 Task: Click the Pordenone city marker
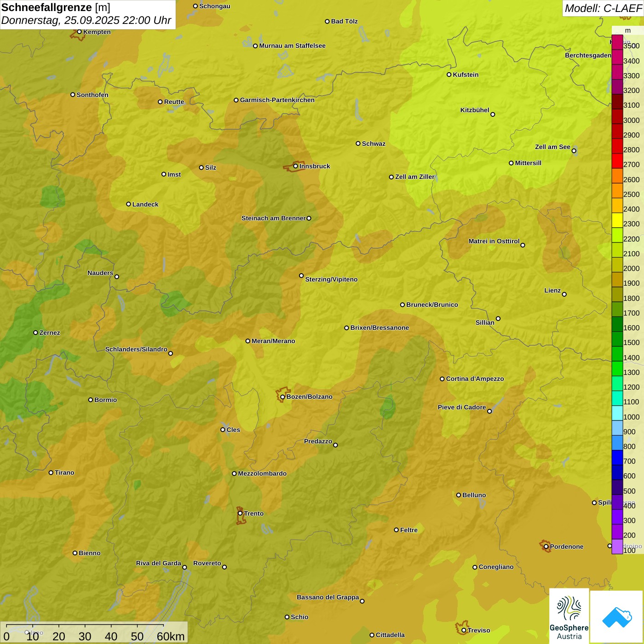point(546,546)
